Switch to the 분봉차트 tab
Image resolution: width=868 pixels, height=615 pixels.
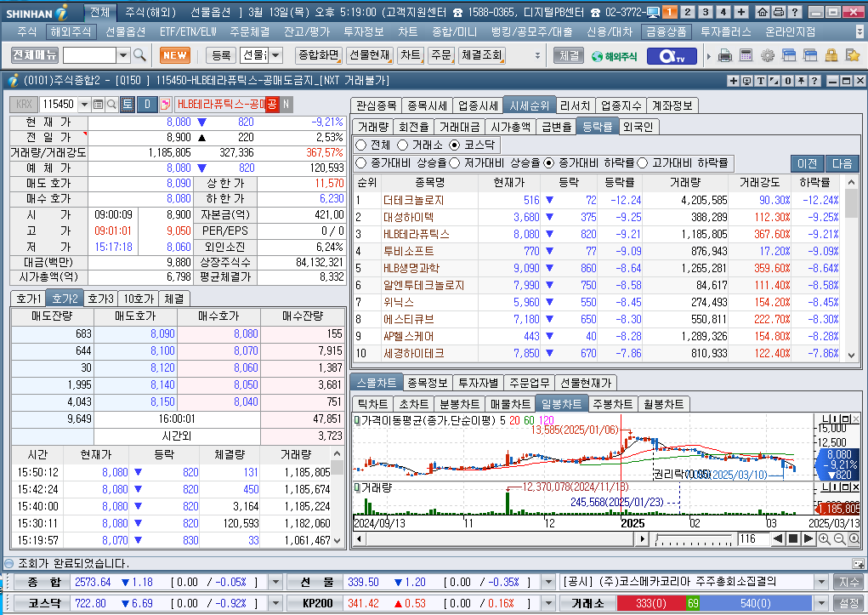pyautogui.click(x=459, y=404)
